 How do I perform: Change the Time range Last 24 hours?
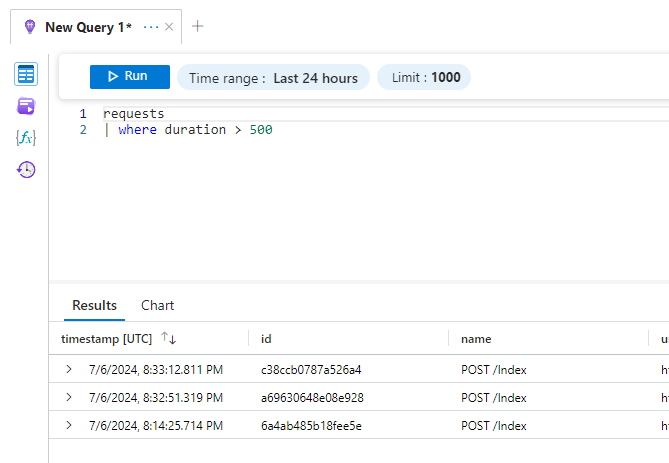[x=273, y=78]
